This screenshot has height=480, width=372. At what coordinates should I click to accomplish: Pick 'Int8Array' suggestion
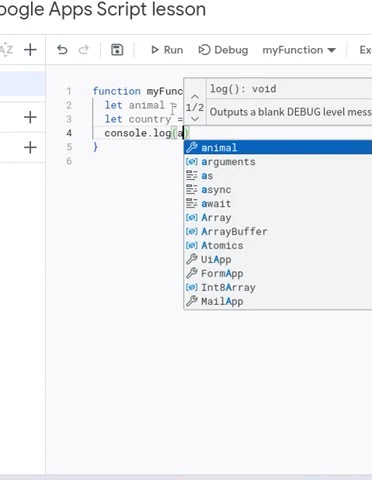[x=278, y=287]
